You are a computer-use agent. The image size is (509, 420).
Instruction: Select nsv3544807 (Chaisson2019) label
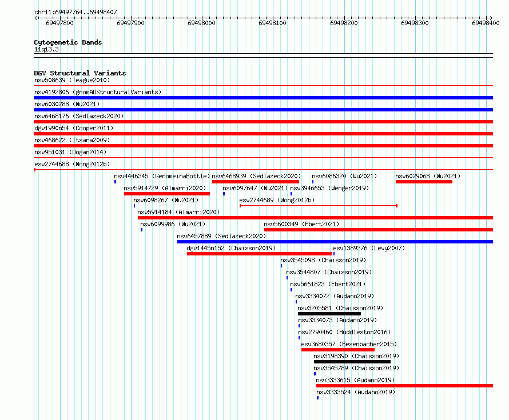coord(329,272)
